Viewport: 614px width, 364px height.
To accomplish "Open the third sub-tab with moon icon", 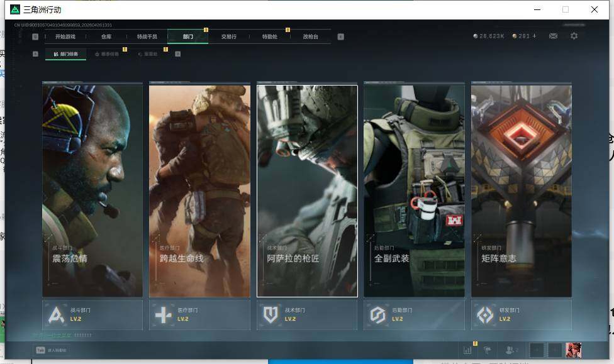I will [x=148, y=54].
